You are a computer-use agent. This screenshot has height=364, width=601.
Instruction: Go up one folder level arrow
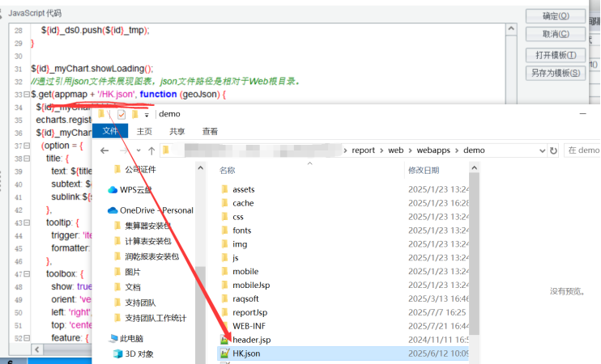coord(151,150)
